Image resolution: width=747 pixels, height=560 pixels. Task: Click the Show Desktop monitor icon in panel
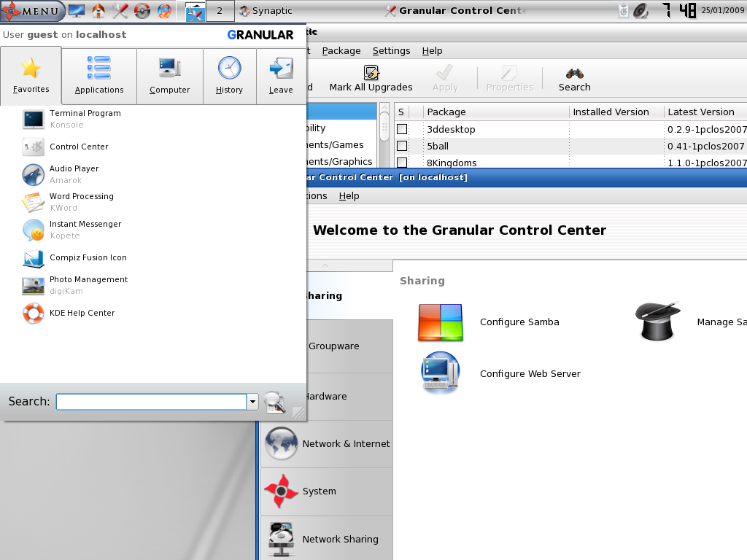(x=77, y=10)
